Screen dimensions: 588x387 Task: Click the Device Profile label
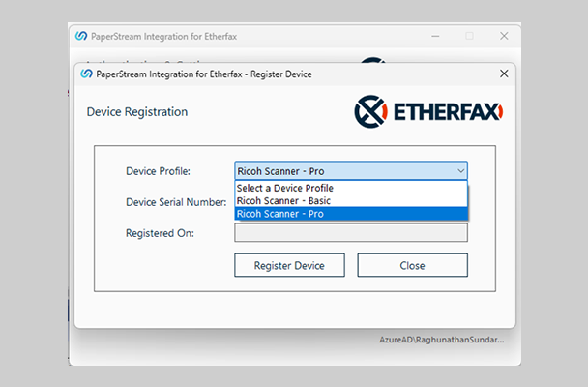pyautogui.click(x=158, y=171)
